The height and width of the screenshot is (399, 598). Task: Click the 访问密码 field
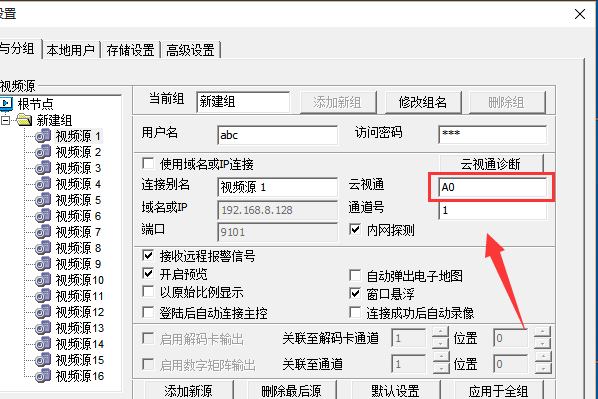pyautogui.click(x=492, y=134)
